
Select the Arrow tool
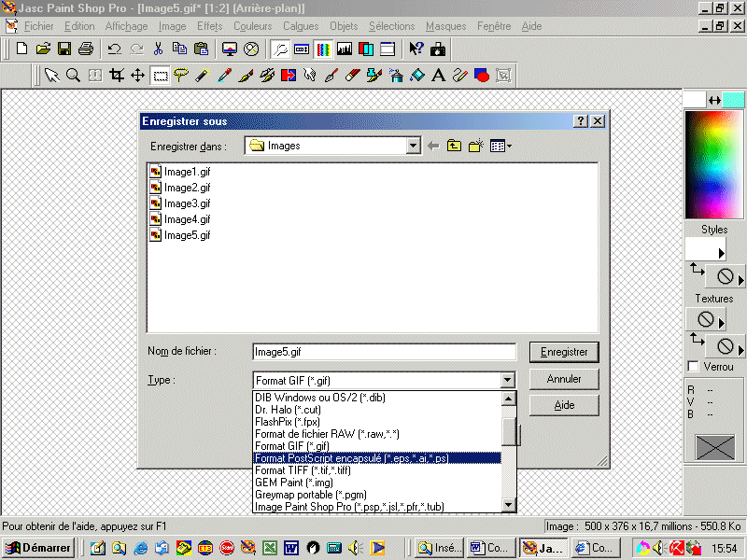(x=51, y=76)
